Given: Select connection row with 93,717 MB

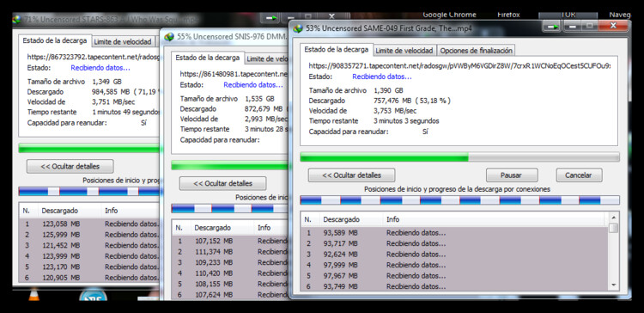Looking at the screenshot, I should point(454,243).
